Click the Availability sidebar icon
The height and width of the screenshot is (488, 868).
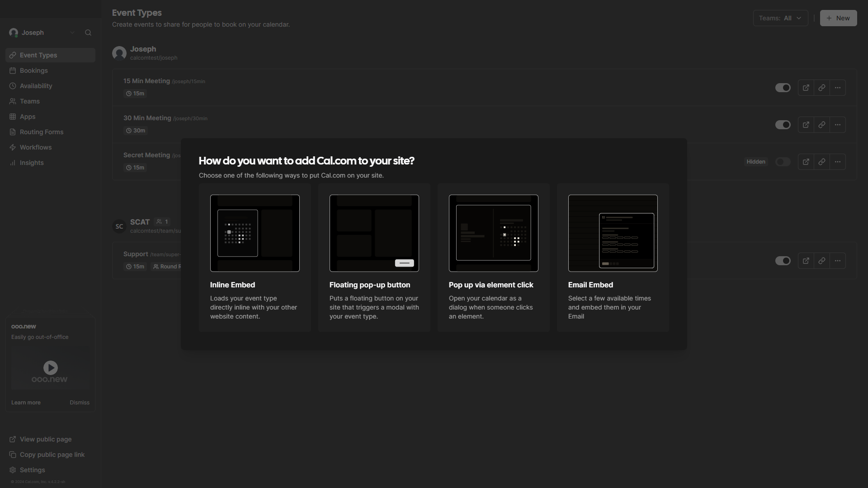tap(13, 86)
